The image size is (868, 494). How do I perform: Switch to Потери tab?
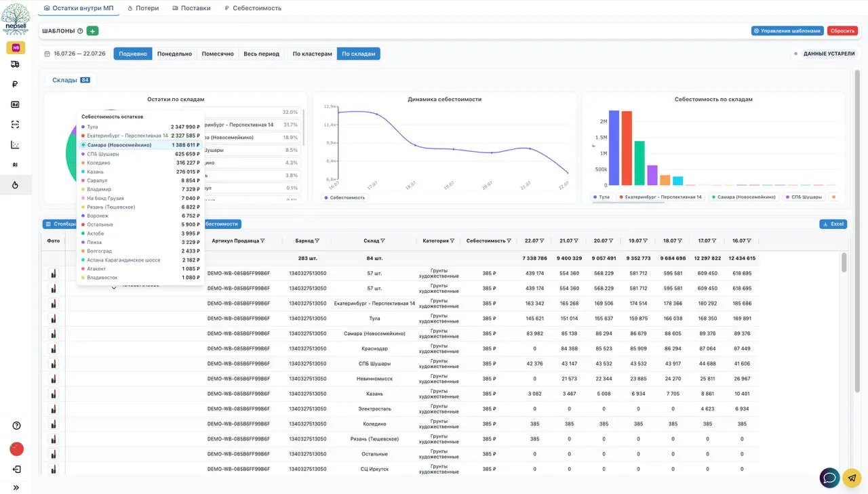click(x=143, y=8)
